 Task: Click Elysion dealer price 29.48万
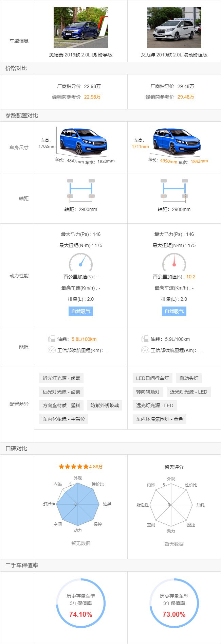coord(186,97)
